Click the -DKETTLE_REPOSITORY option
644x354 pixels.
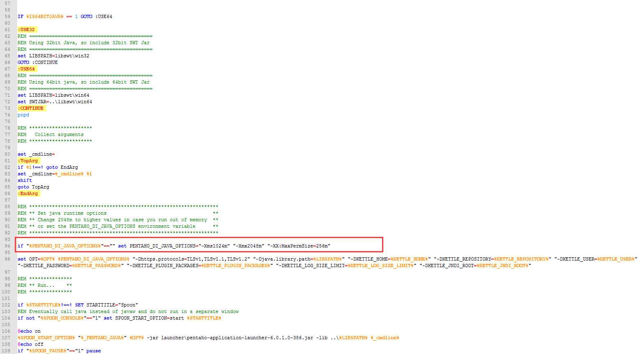coord(493,259)
